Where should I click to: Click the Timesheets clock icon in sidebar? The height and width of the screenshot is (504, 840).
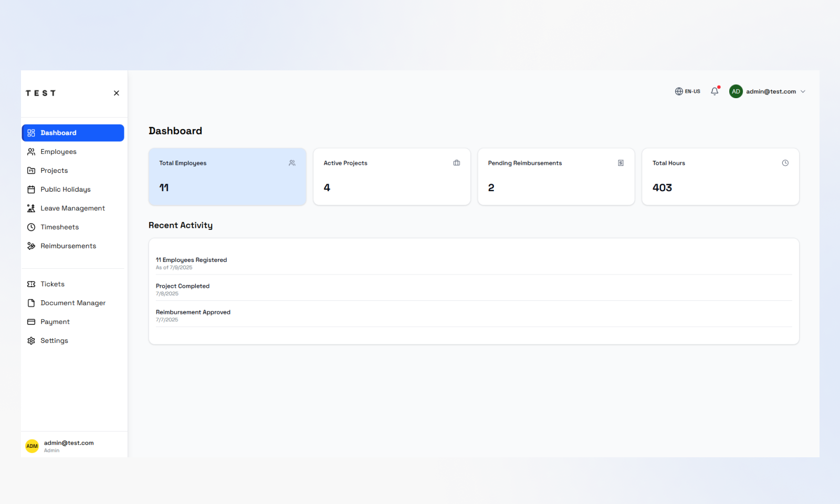point(31,227)
